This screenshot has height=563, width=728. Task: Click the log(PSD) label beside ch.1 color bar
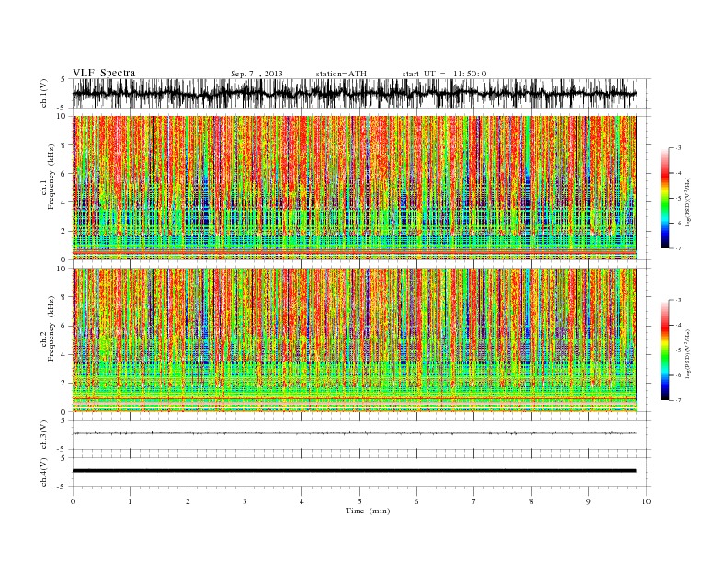[688, 201]
